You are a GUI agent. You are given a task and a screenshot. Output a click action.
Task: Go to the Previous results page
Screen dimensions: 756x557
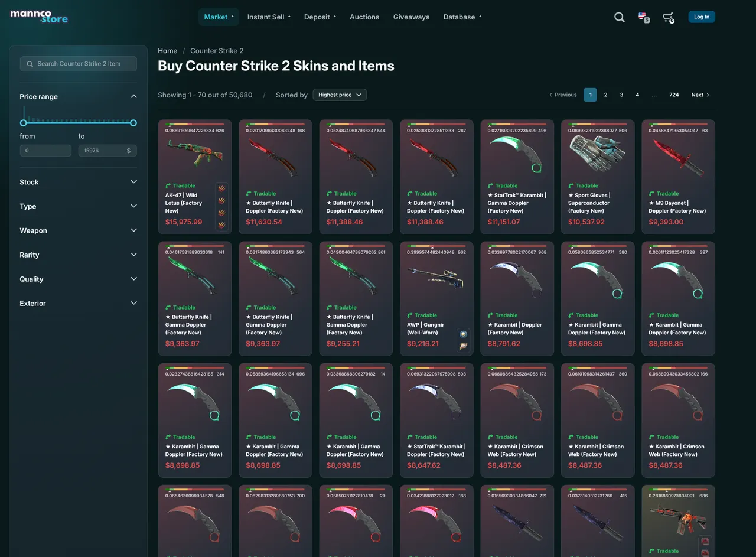tap(563, 95)
